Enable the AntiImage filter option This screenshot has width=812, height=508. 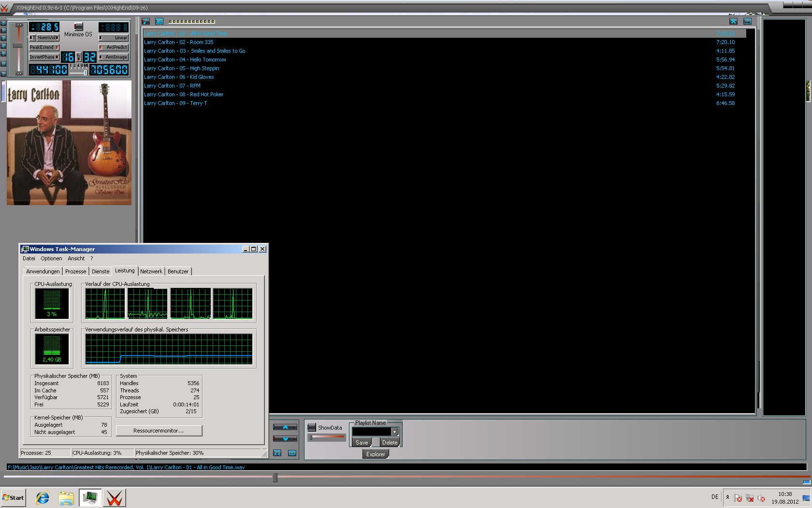[113, 57]
